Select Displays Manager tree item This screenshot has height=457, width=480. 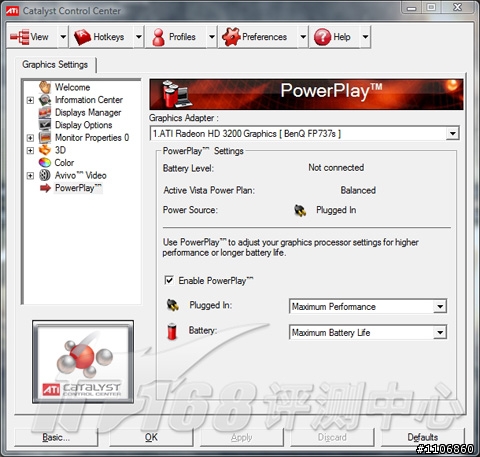(x=88, y=113)
